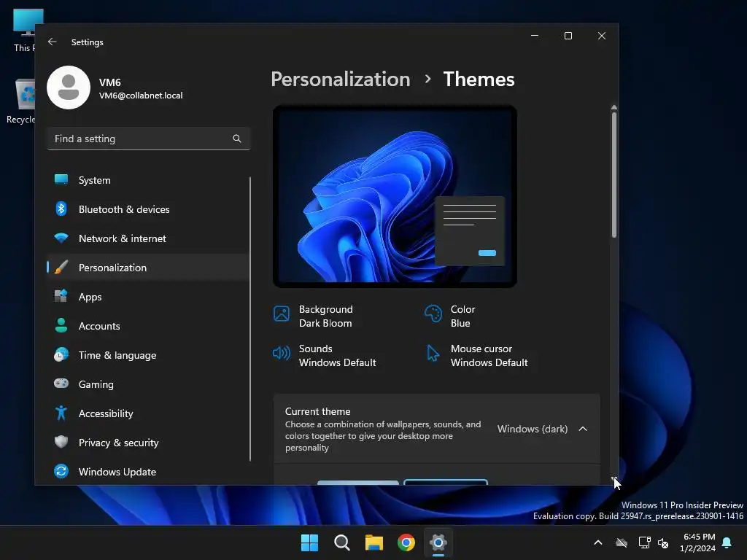Click the Sounds speaker icon
This screenshot has width=747, height=560.
coord(282,353)
